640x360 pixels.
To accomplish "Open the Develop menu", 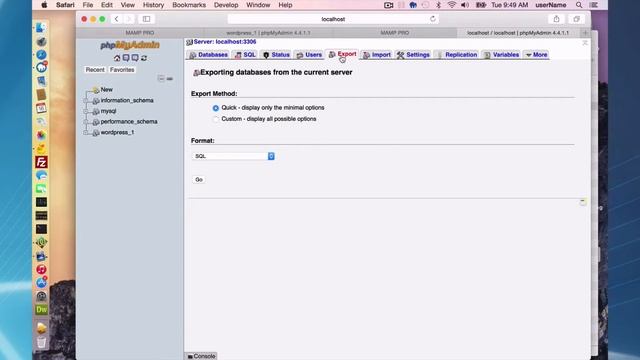I will tap(226, 5).
